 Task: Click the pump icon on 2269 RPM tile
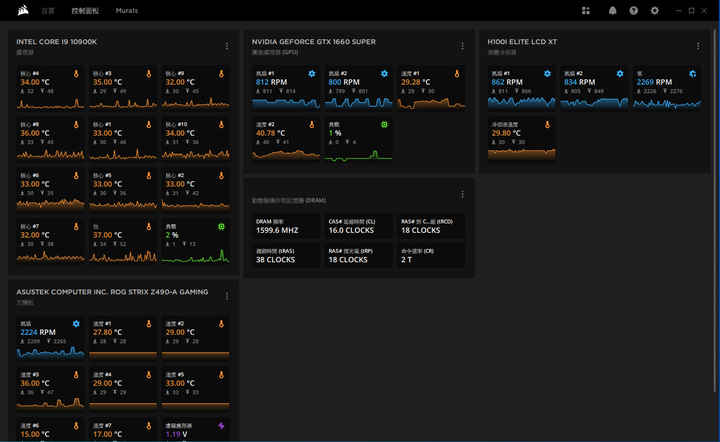[692, 73]
